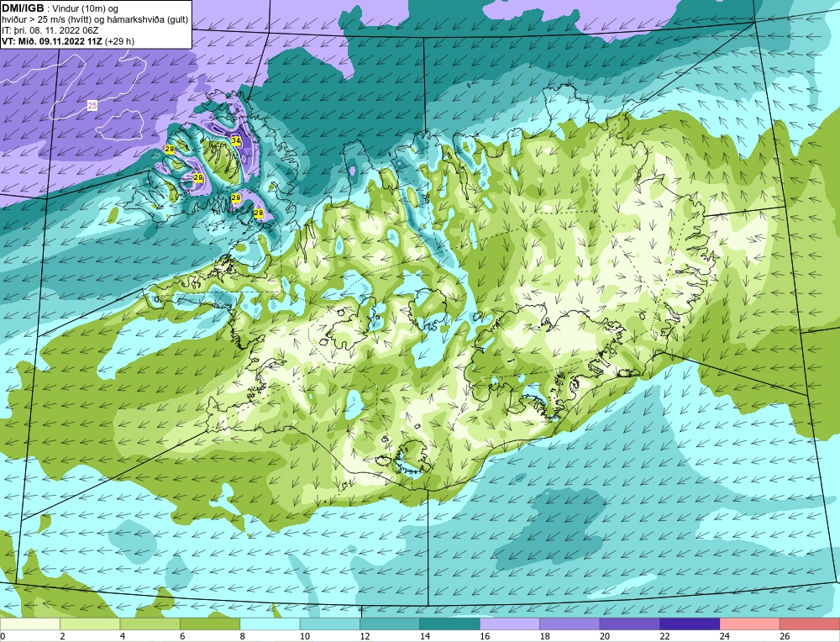840x642 pixels.
Task: Click the yellow gust label "34"
Action: (x=236, y=140)
